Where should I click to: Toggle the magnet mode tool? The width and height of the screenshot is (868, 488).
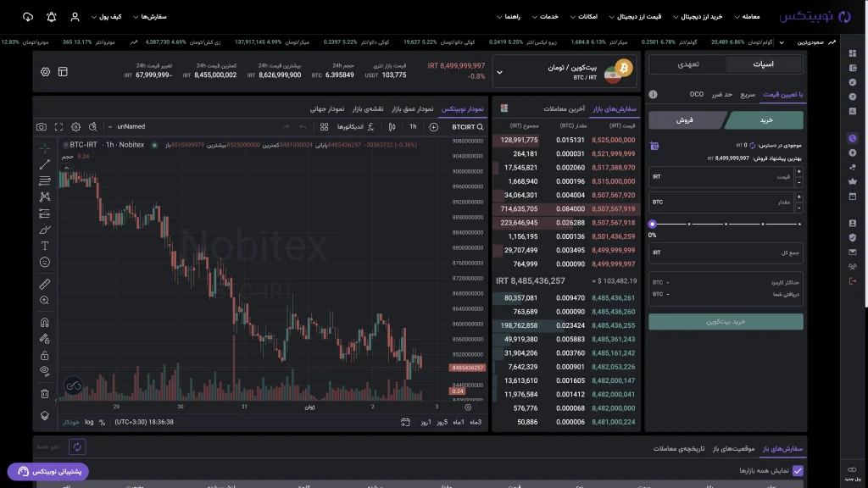[x=45, y=323]
